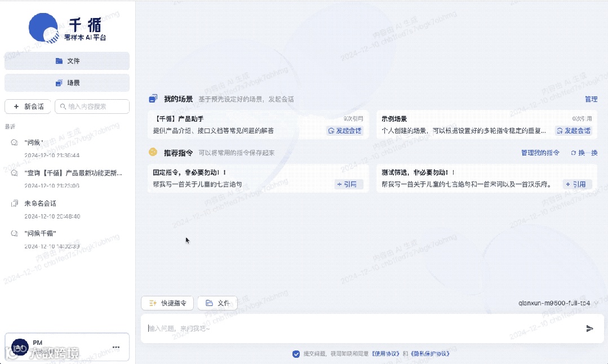Select the 【千循】产品助手 scene title
Image resolution: width=608 pixels, height=364 pixels.
[179, 119]
